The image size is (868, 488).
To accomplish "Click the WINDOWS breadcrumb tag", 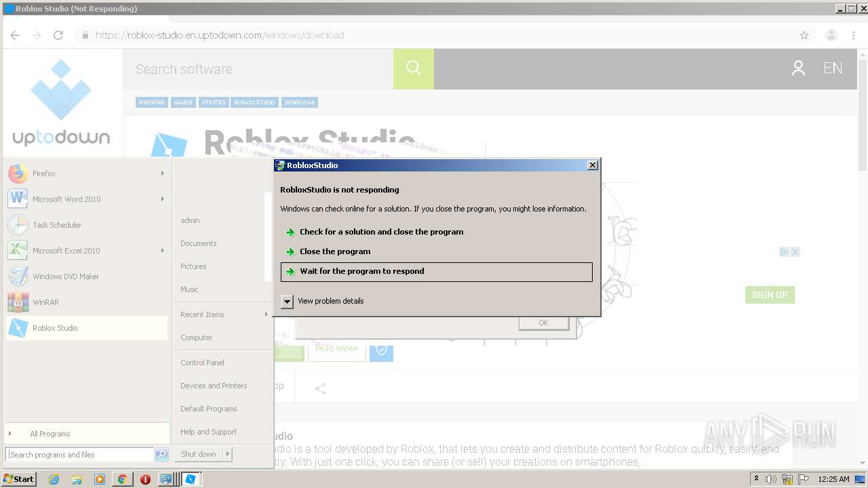I will point(151,102).
